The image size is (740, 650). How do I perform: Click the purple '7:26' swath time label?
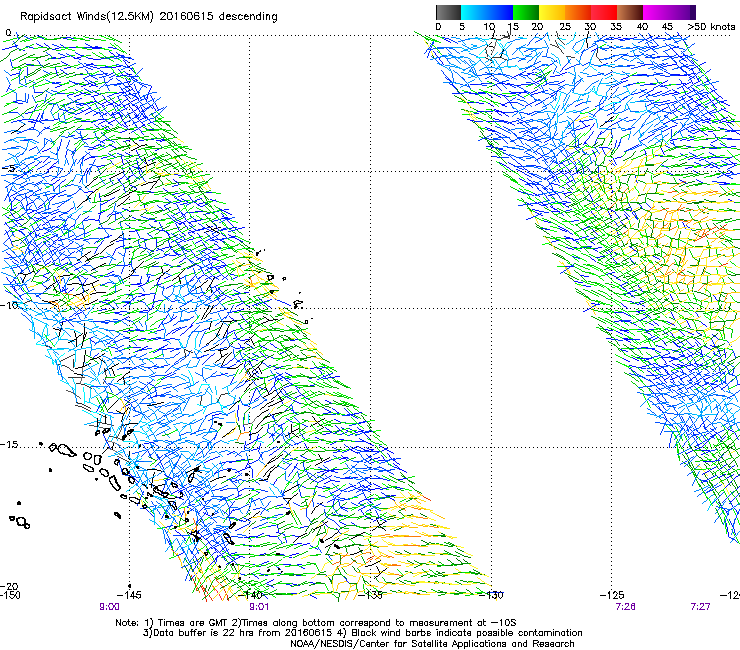pyautogui.click(x=625, y=607)
